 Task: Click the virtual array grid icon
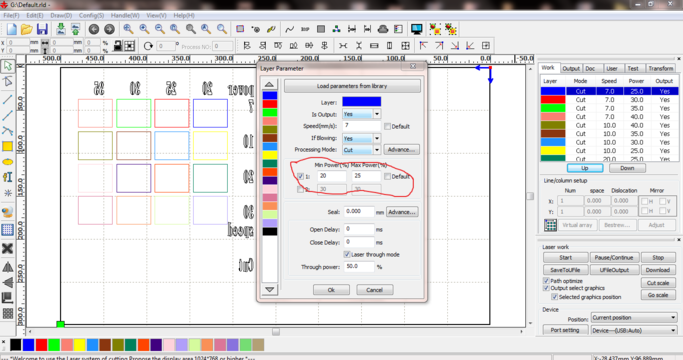tap(550, 225)
